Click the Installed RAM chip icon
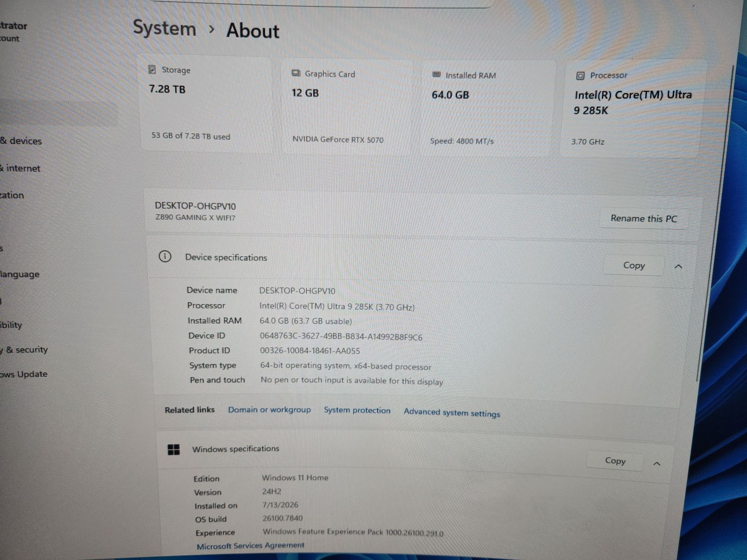 point(437,75)
